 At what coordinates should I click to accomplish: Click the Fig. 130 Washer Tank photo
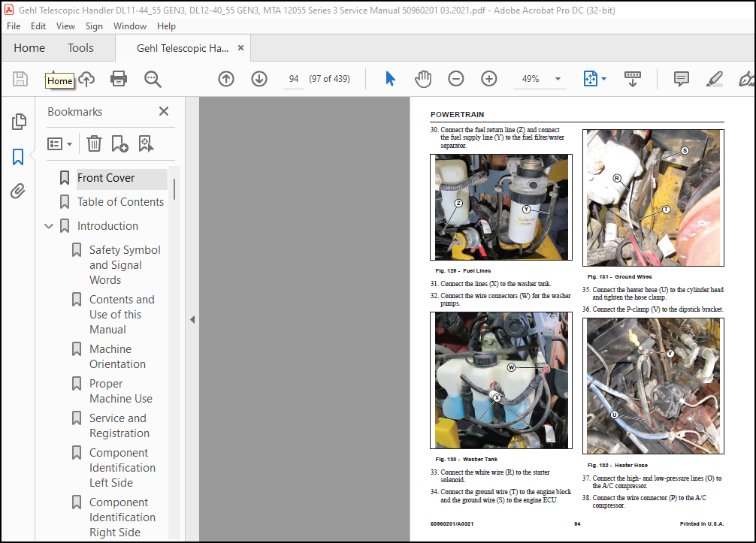tap(501, 380)
